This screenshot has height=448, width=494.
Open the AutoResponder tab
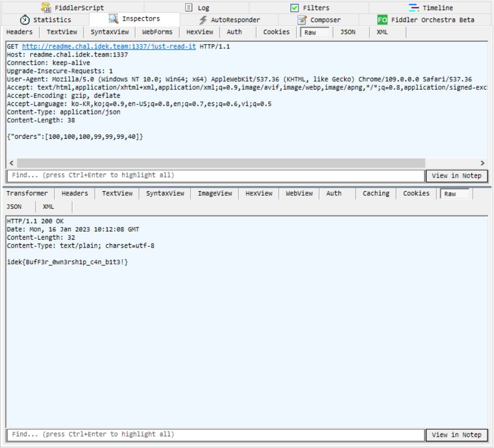point(229,20)
